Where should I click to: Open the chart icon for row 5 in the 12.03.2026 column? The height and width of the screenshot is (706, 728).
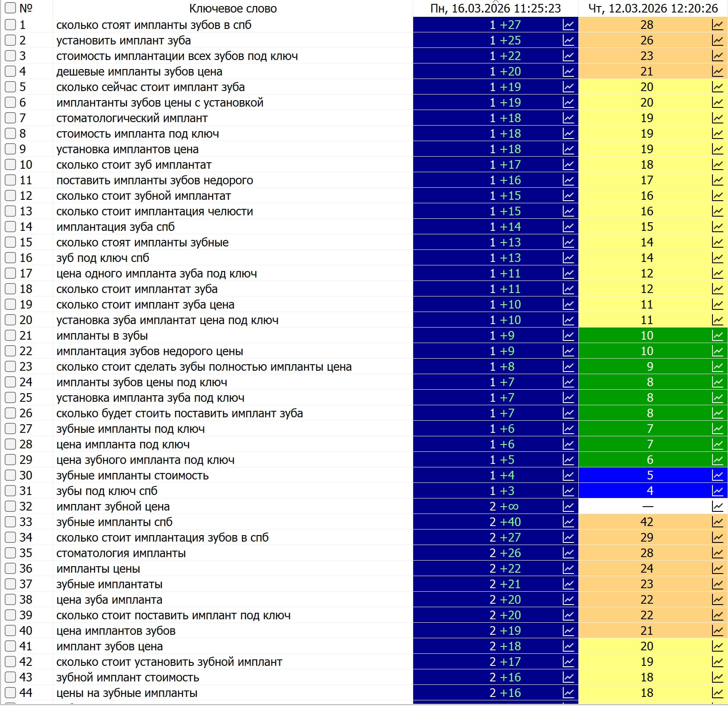[x=717, y=87]
